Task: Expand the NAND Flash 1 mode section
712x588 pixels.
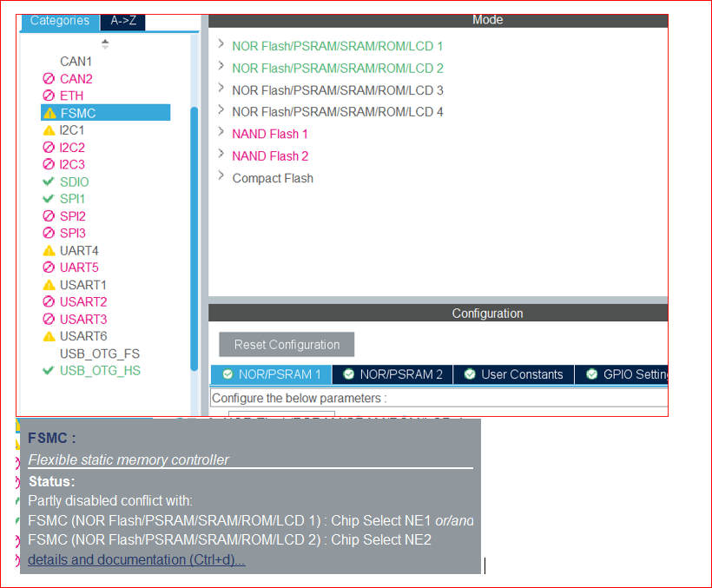Action: coord(221,131)
